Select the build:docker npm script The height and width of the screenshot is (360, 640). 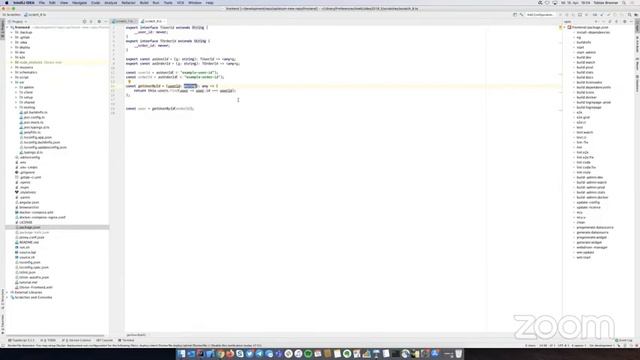586,98
